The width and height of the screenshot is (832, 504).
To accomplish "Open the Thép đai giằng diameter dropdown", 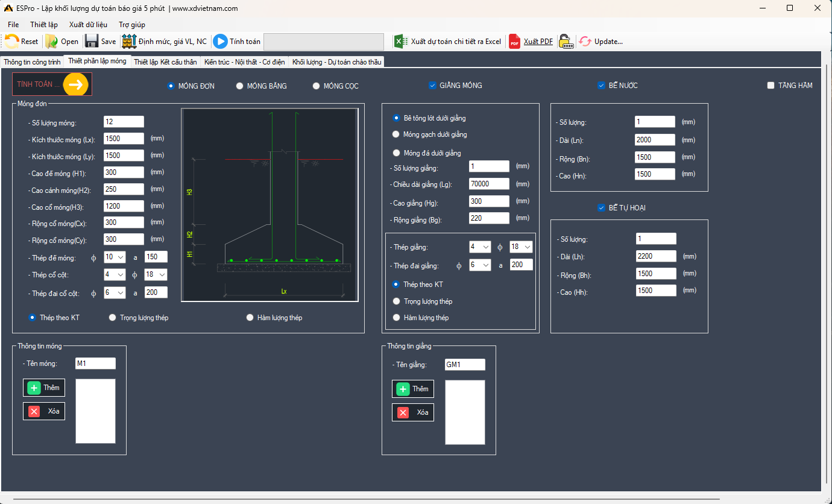I will (480, 265).
